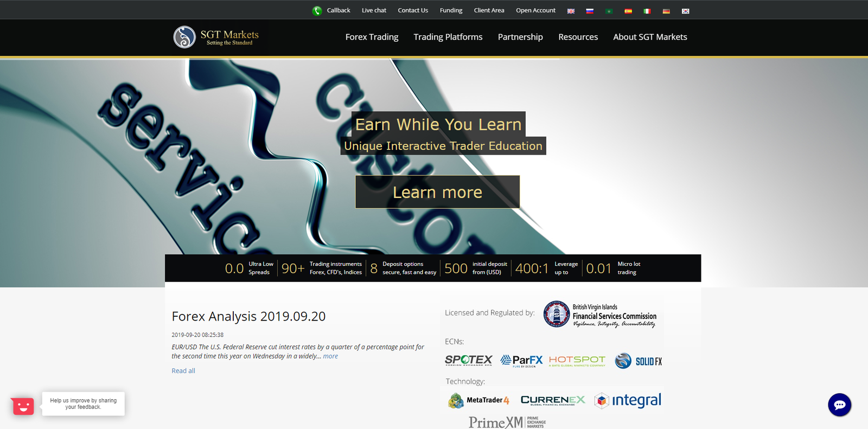The height and width of the screenshot is (429, 868).
Task: Open the Client Area link
Action: point(489,10)
